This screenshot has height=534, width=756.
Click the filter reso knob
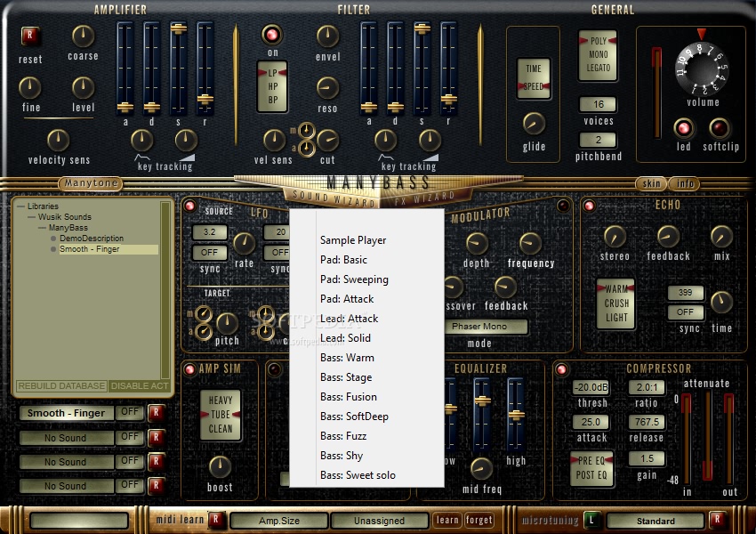point(328,88)
